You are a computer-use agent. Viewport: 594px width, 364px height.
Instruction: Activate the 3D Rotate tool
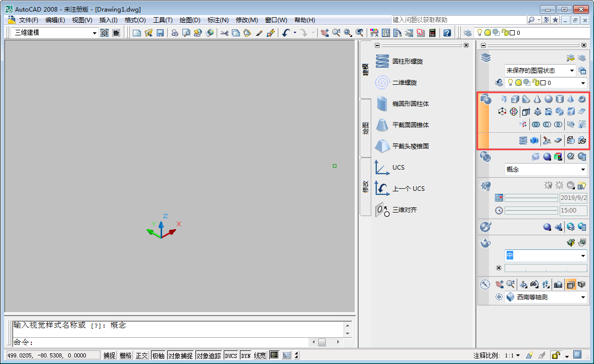point(513,112)
